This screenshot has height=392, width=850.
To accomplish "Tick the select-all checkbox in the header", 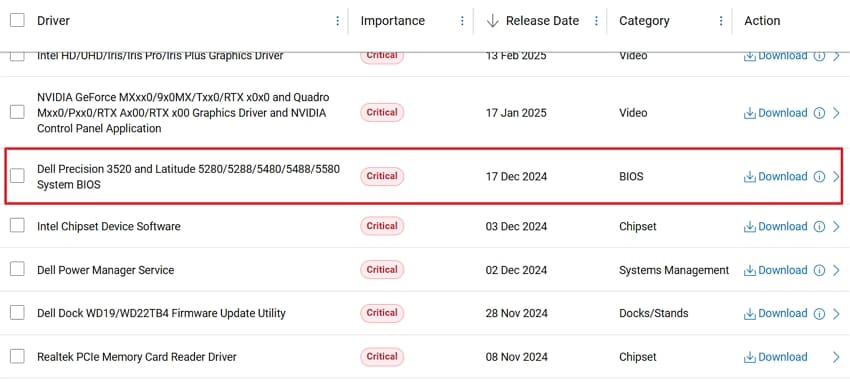I will 17,20.
